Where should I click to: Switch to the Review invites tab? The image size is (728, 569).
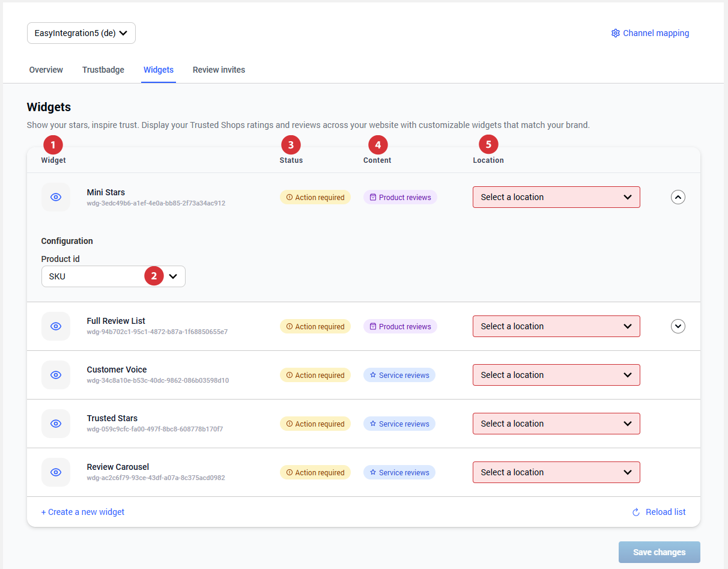(x=219, y=70)
